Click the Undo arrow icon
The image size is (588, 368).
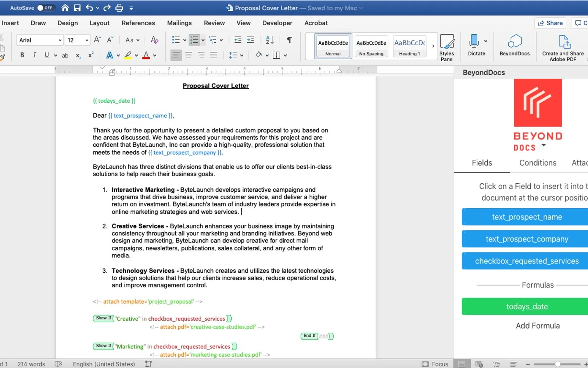(89, 8)
